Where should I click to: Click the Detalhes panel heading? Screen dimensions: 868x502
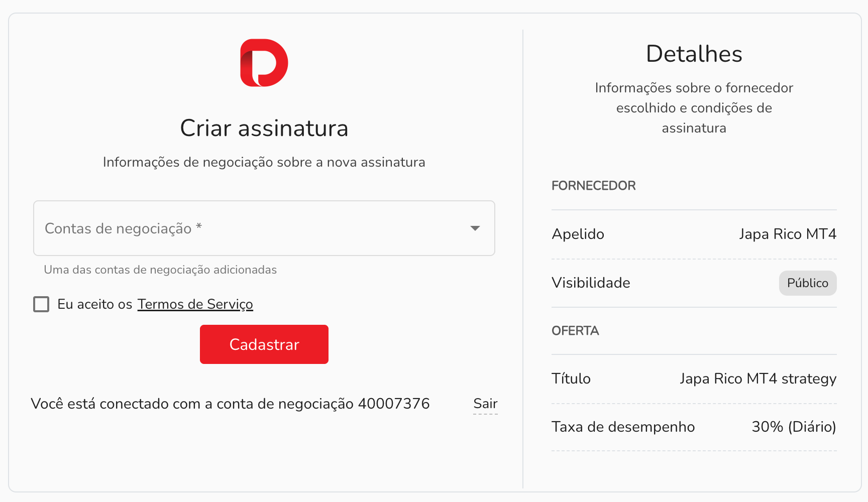tap(694, 54)
